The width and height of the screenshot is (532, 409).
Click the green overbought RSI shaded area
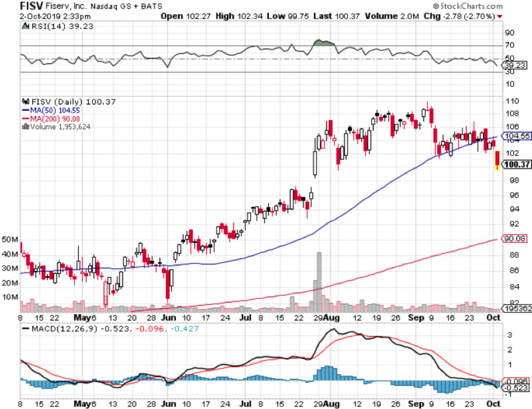323,43
